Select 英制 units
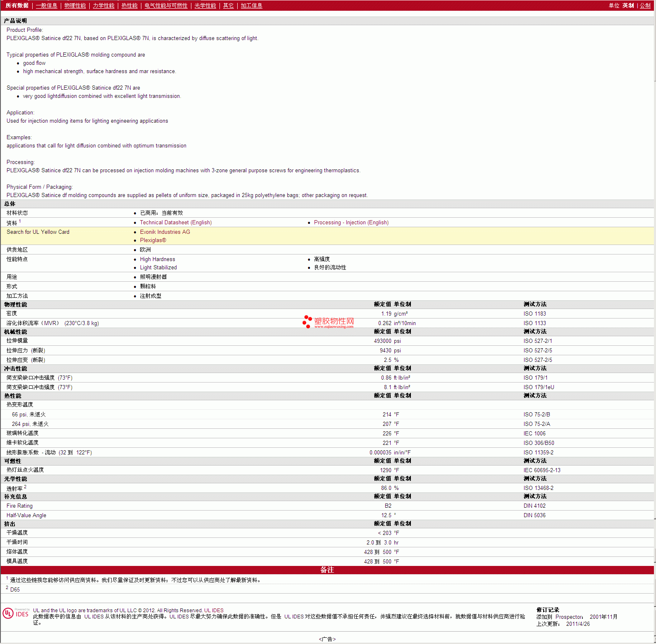 click(628, 6)
